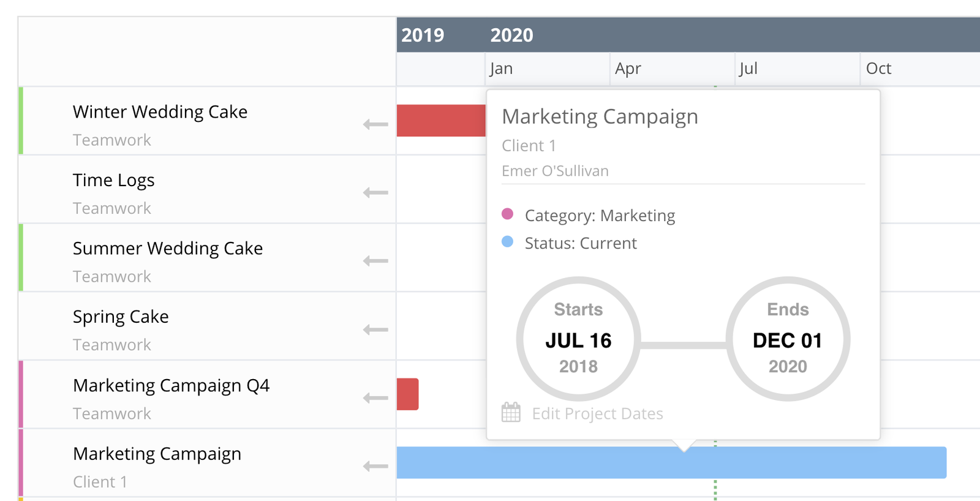Select the red Winter Wedding Cake bar
Viewport: 980px width, 501px height.
(x=441, y=121)
